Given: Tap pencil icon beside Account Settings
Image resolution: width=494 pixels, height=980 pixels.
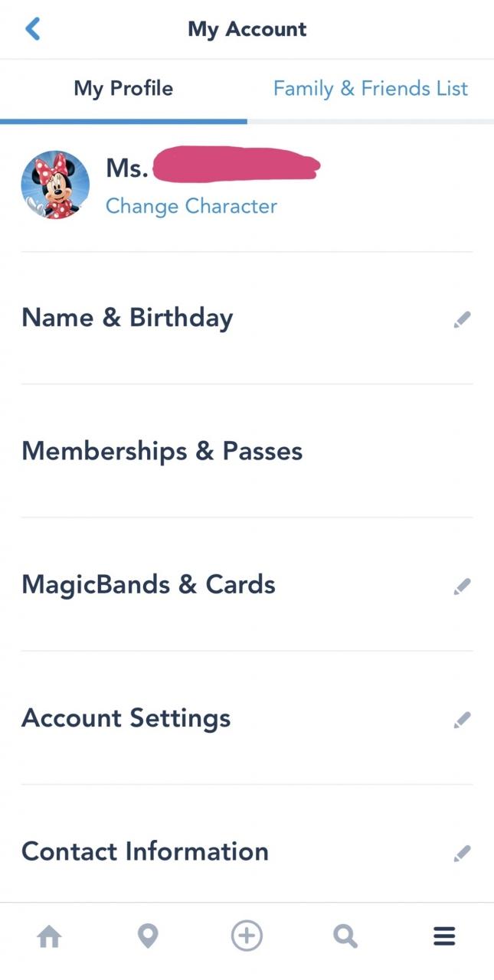Looking at the screenshot, I should click(x=462, y=720).
